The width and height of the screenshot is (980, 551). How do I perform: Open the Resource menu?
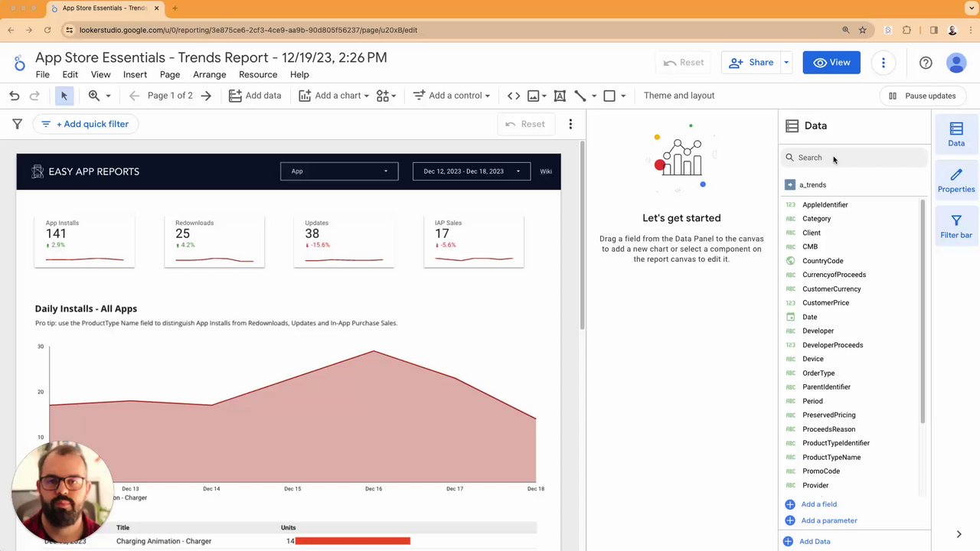258,75
